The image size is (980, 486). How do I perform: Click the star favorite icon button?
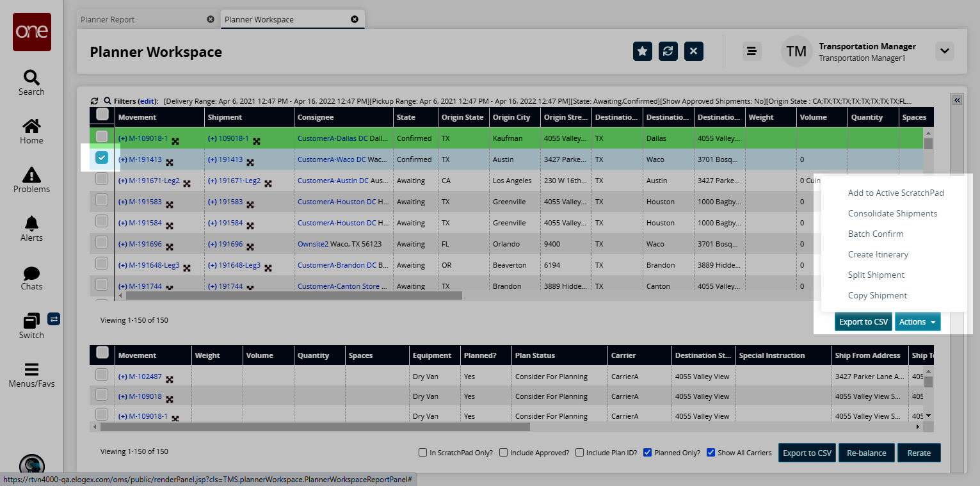click(642, 51)
